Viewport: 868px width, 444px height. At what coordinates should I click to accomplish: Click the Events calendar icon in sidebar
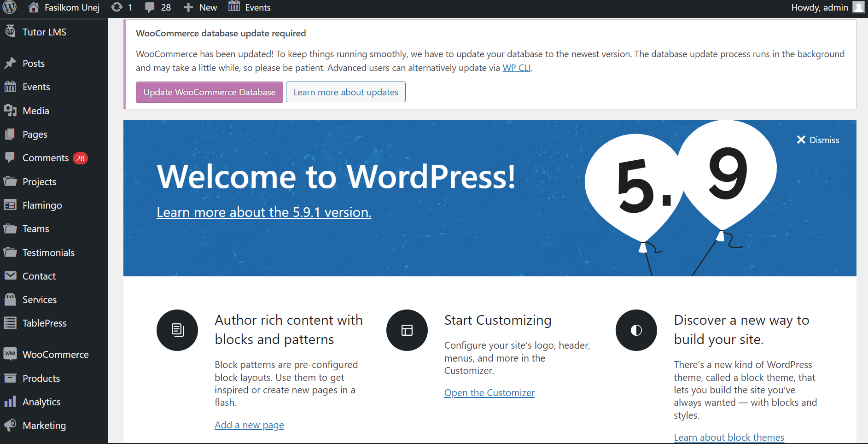(10, 87)
